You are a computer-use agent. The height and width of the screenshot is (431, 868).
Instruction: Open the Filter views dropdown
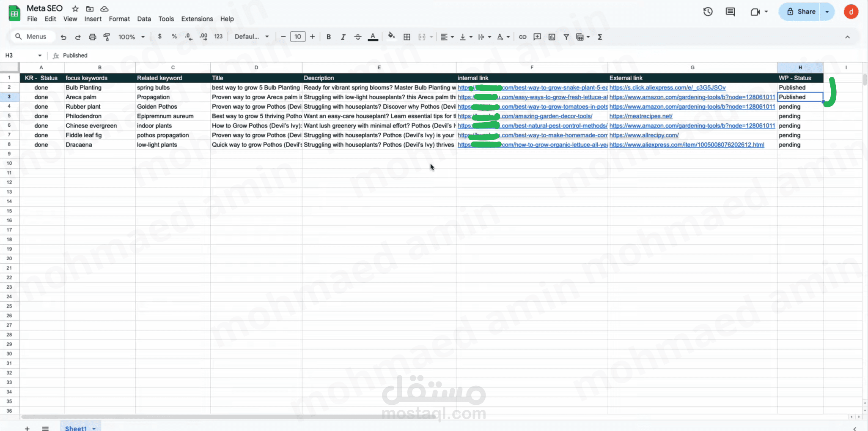tap(583, 37)
